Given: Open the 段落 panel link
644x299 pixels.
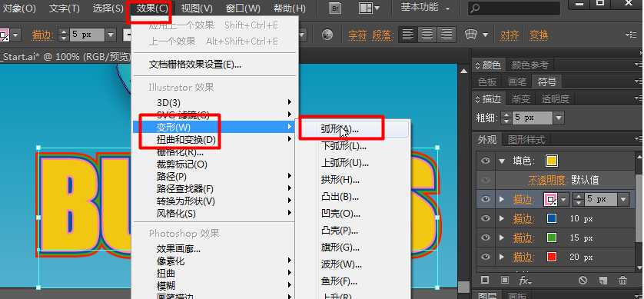Looking at the screenshot, I should point(382,35).
